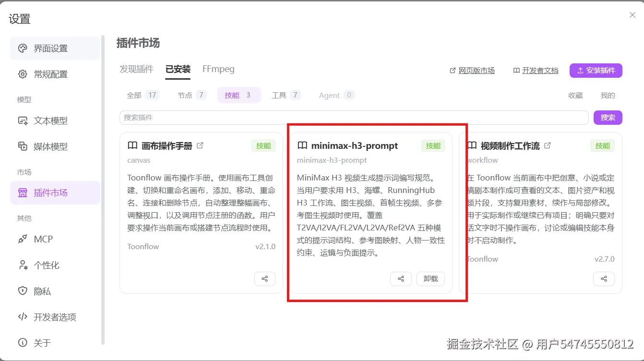Open the 网页版市场 link
This screenshot has height=361, width=644.
coord(472,71)
